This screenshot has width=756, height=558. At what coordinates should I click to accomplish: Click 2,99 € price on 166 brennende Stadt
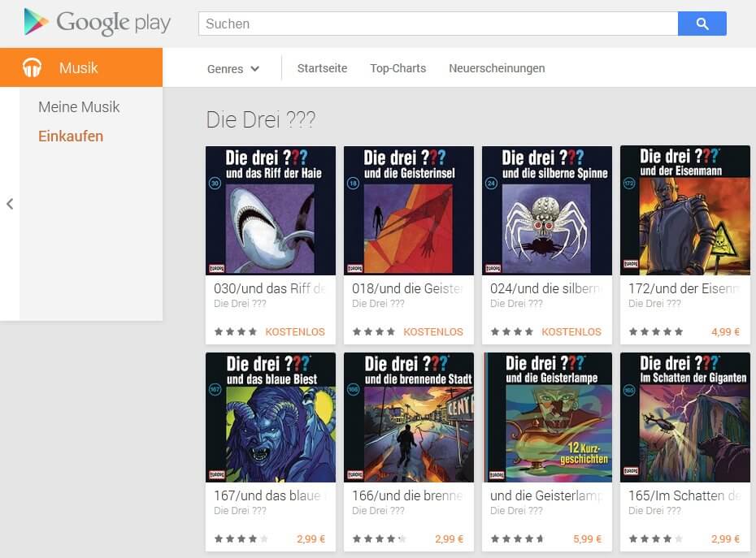click(449, 539)
